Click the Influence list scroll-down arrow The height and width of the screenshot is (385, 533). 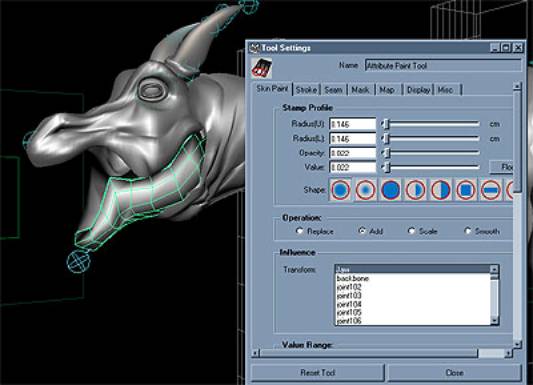(495, 320)
